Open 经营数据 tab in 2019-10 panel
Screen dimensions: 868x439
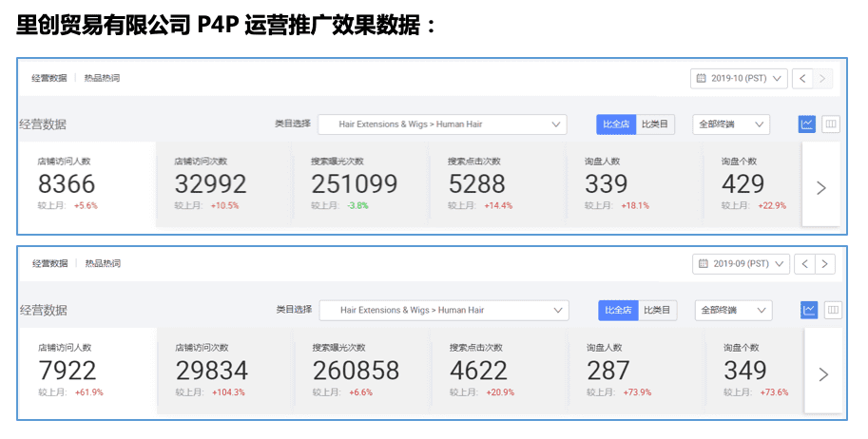coord(49,79)
